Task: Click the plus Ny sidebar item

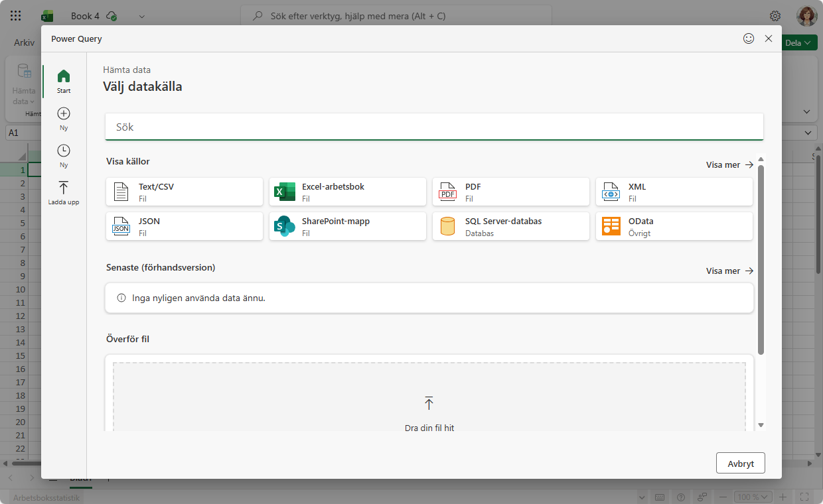Action: coord(64,118)
